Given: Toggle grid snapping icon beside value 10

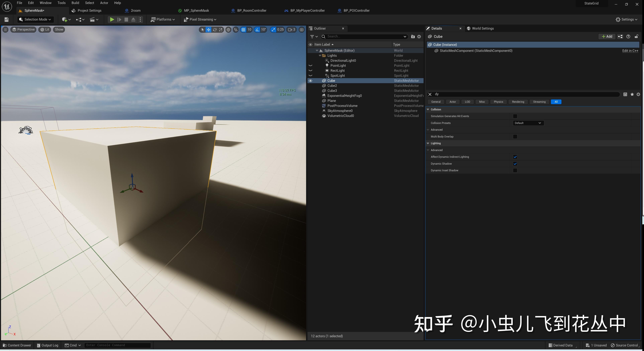Looking at the screenshot, I should click(x=243, y=29).
